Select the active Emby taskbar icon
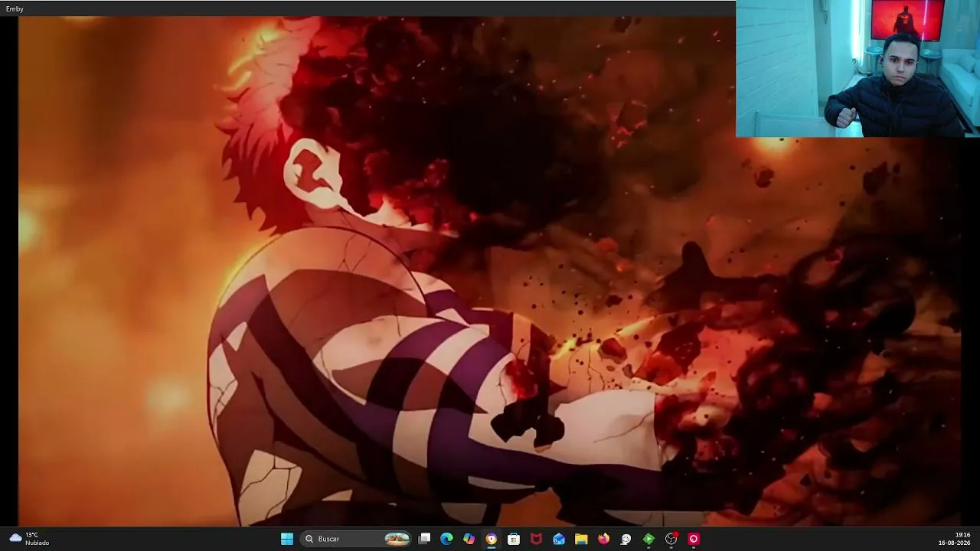 pyautogui.click(x=492, y=539)
